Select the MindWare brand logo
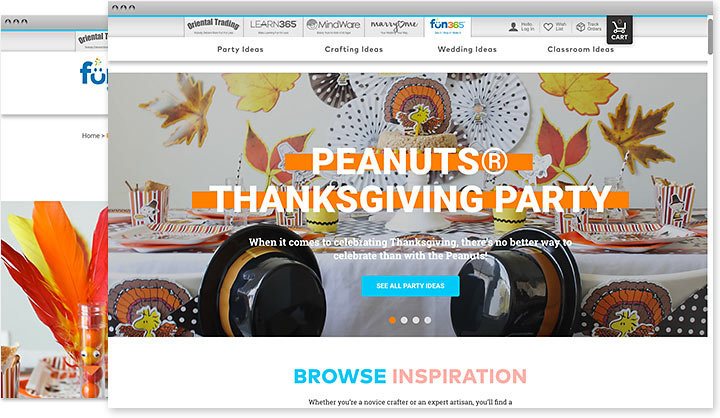Screen dimensions: 720x418 pos(333,27)
